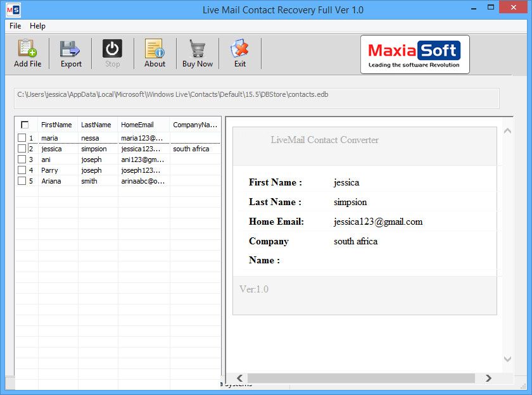Click the scroll right arrow in preview pane
This screenshot has width=532, height=395.
click(488, 378)
